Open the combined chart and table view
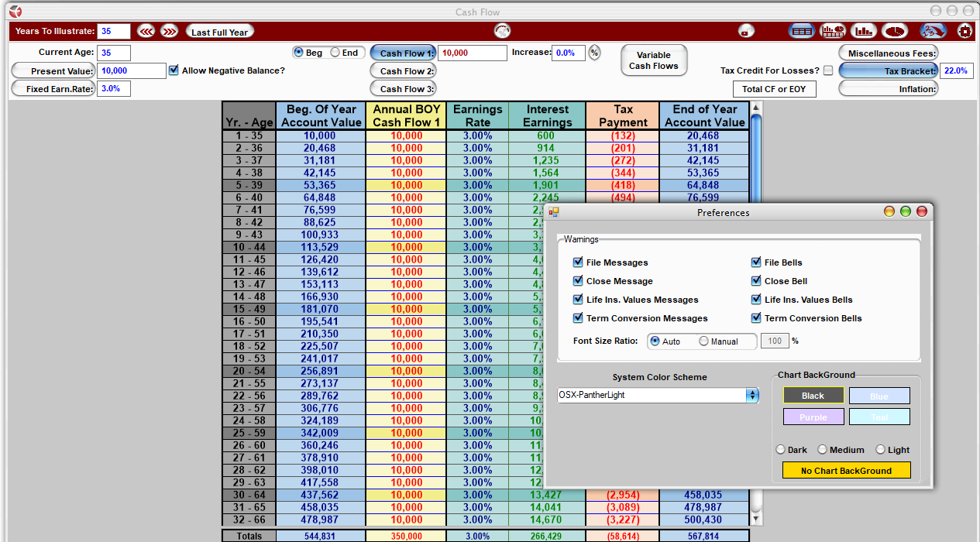Image resolution: width=980 pixels, height=542 pixels. [x=833, y=31]
